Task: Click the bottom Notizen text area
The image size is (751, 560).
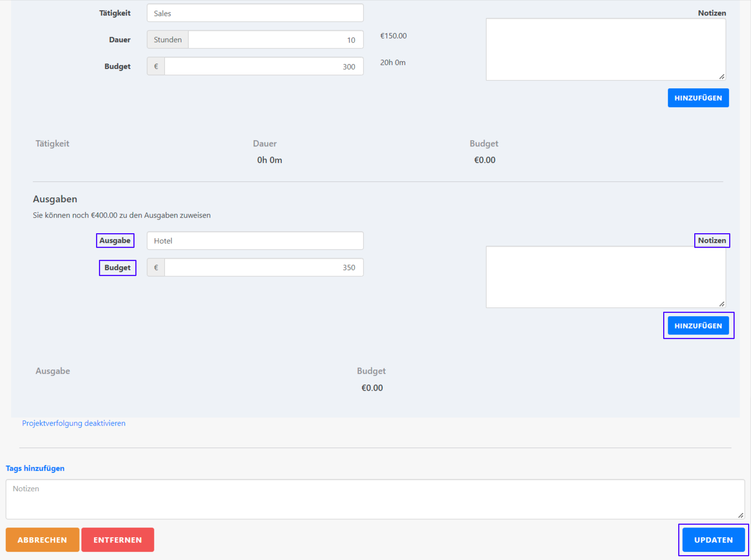Action: (375, 499)
